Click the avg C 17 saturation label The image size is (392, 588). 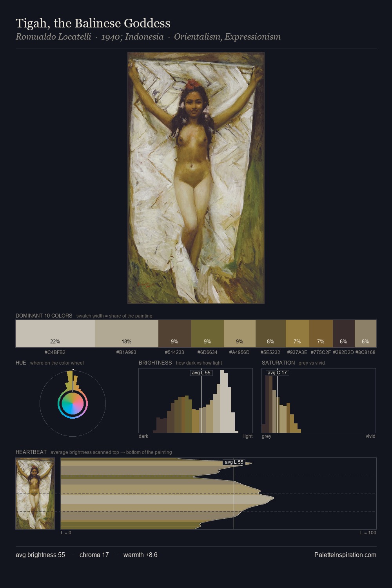point(277,373)
